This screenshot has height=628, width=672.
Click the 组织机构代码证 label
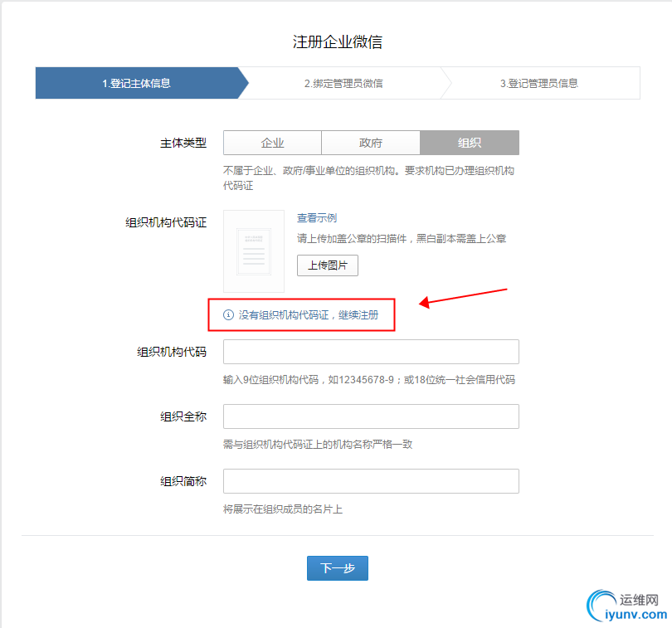point(166,222)
